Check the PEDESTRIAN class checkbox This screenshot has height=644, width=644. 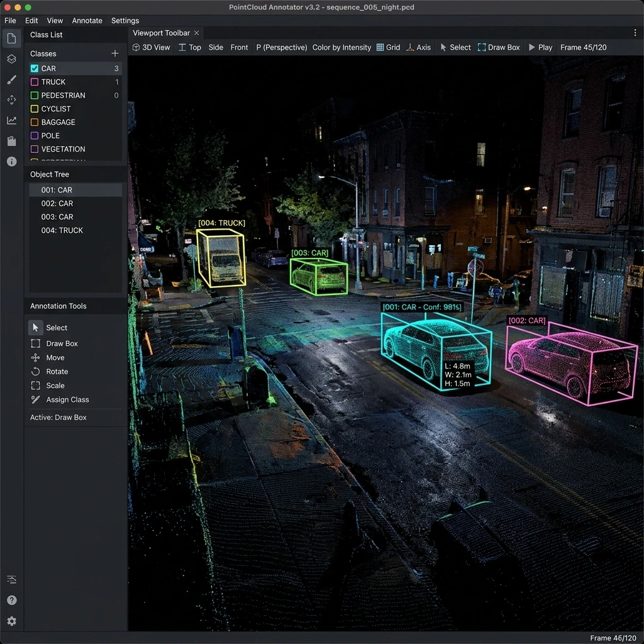(x=35, y=96)
